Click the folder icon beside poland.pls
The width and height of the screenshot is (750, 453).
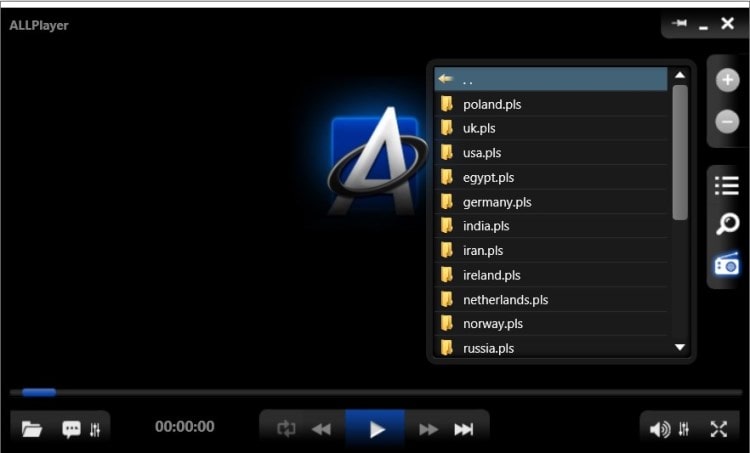coord(447,103)
